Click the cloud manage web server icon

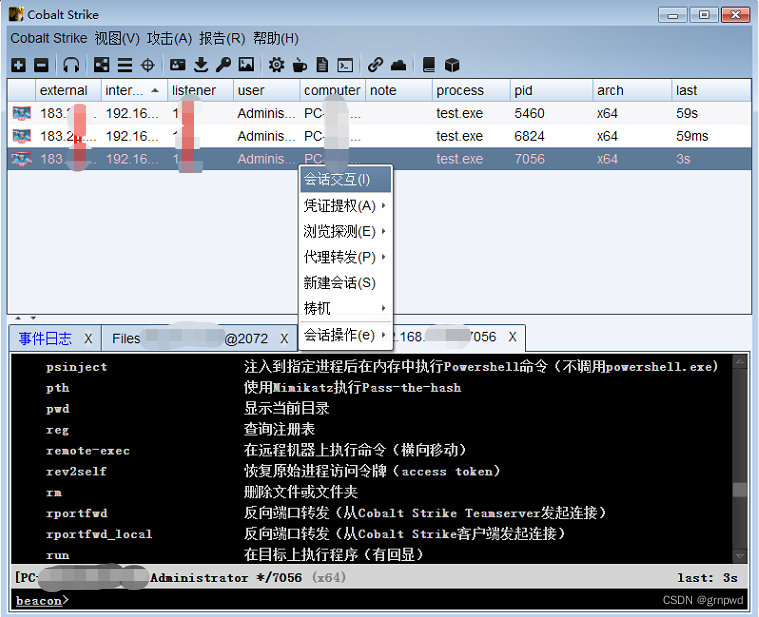(x=398, y=65)
